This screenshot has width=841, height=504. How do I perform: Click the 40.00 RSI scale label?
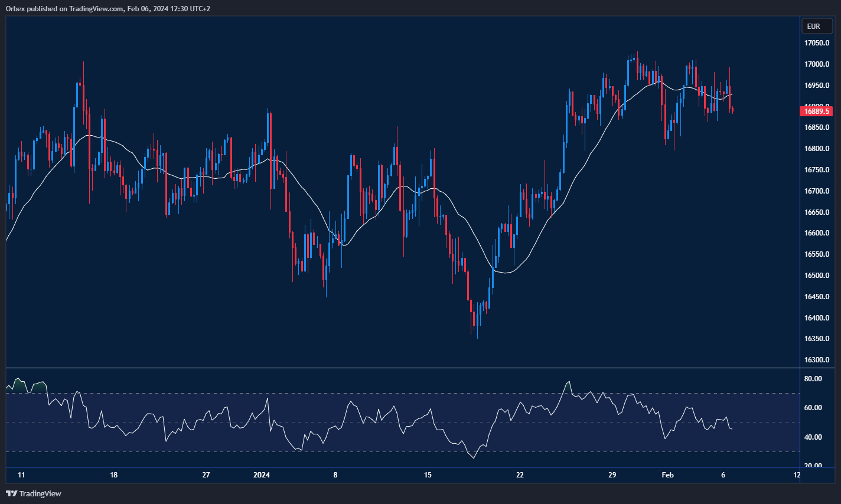[x=813, y=437]
